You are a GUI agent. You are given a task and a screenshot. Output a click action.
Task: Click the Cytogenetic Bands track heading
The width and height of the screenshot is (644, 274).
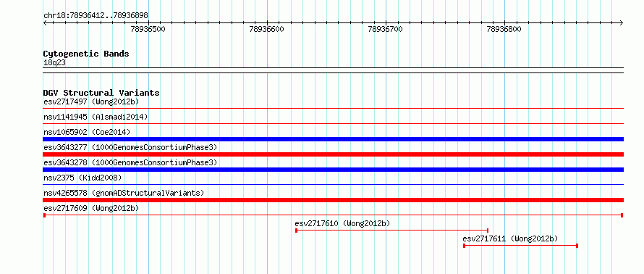click(x=86, y=54)
